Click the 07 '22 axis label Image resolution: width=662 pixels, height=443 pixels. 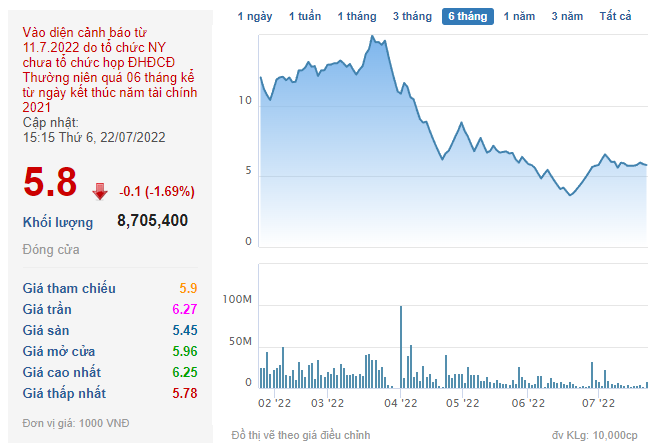pos(599,403)
